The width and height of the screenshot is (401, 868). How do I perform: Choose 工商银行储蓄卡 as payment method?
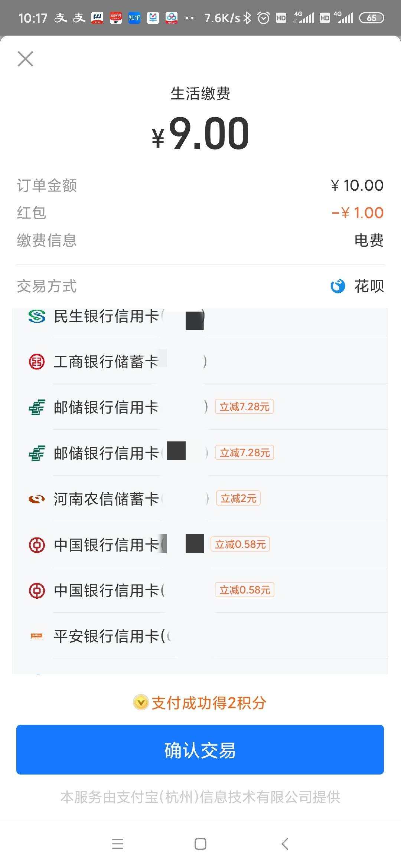point(200,362)
